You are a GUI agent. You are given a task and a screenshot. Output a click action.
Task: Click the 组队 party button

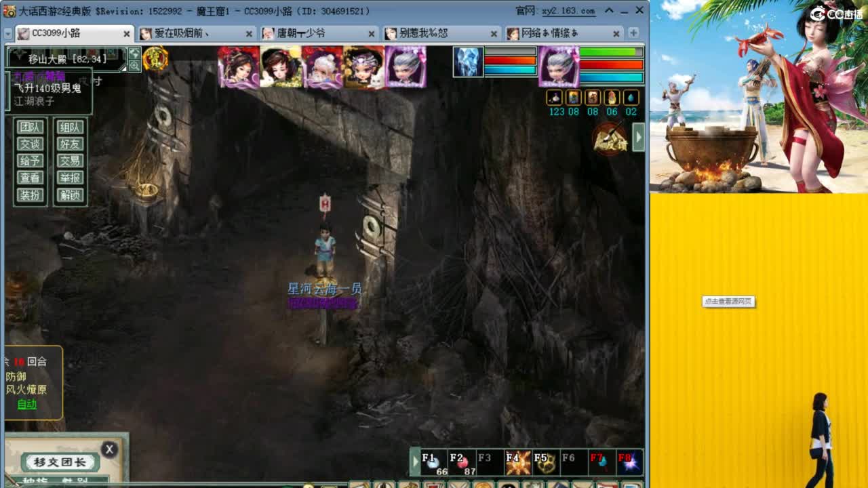[x=70, y=127]
